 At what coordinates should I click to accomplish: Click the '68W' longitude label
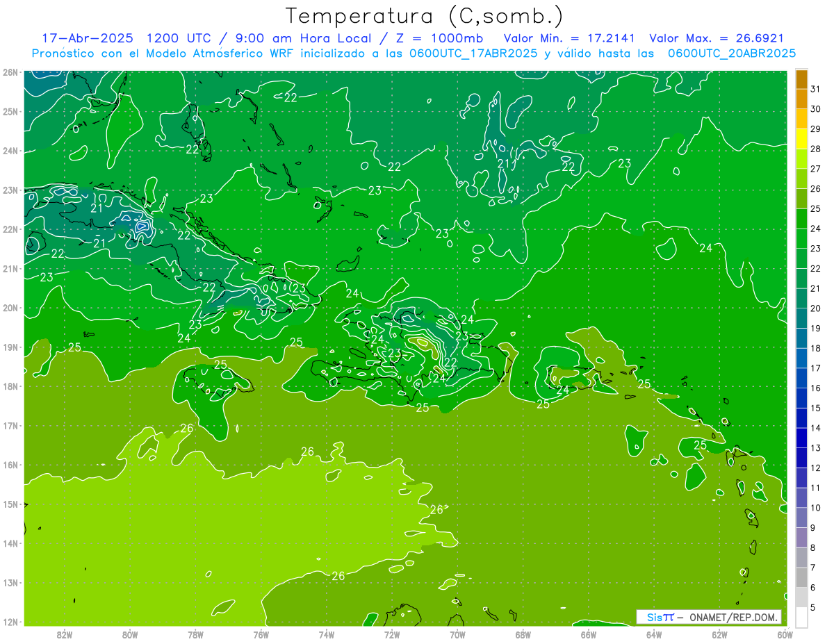523,634
